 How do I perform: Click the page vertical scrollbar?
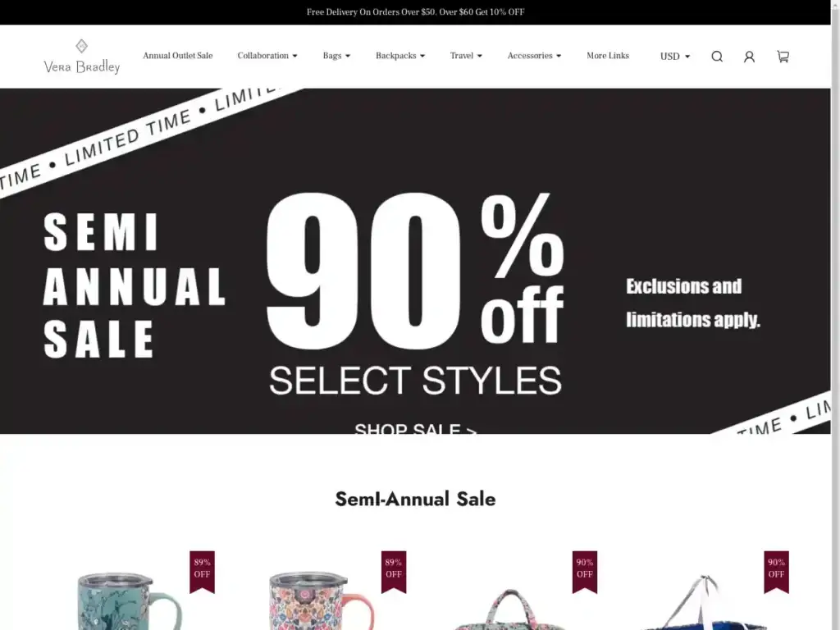coord(835,315)
